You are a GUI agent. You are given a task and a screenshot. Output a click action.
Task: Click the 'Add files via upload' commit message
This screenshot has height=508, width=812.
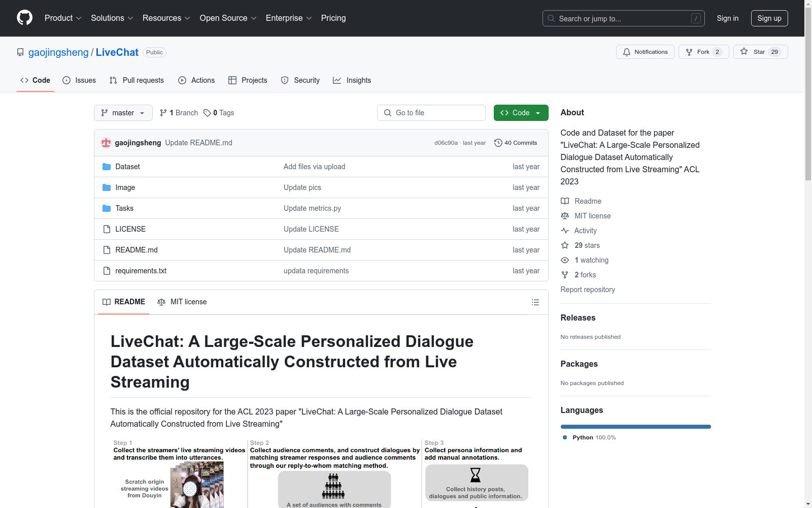pos(314,167)
